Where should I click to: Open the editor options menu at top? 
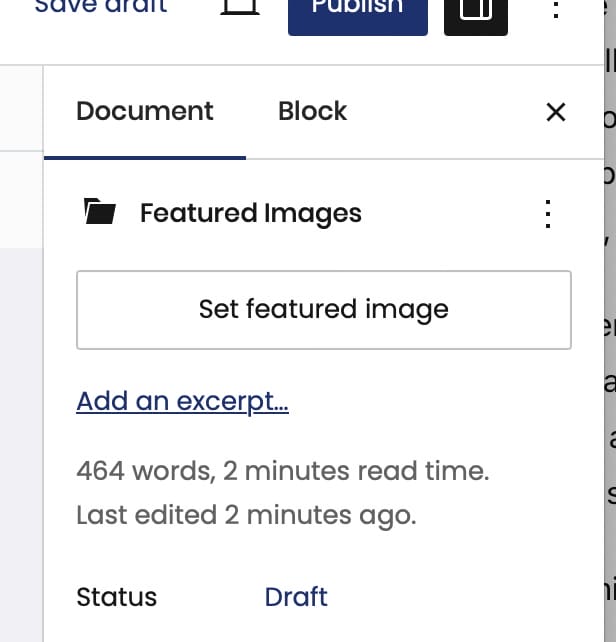[556, 9]
